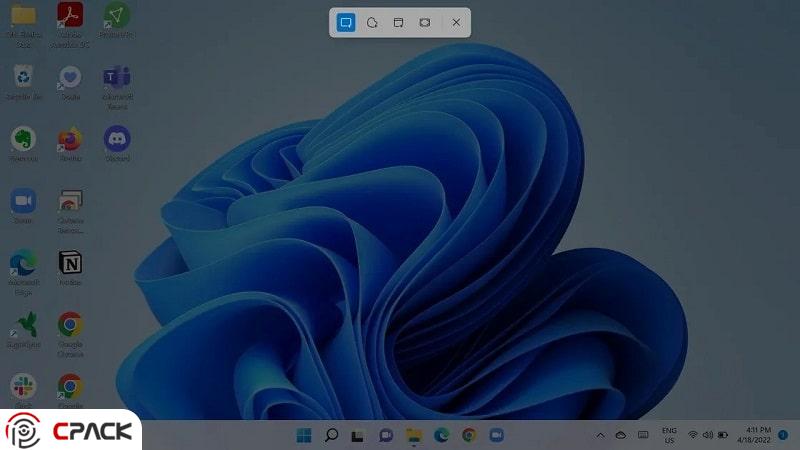Open taskbar Search magnifier

[332, 435]
